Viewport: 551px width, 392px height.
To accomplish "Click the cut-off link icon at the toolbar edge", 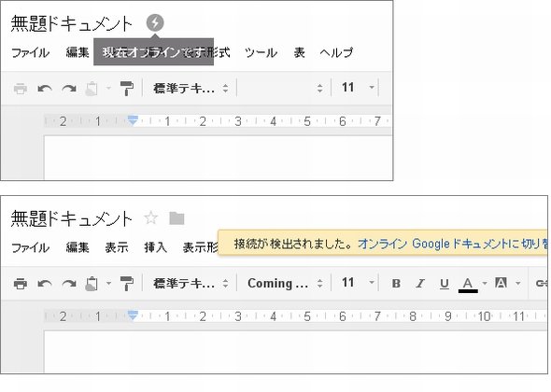I will (542, 283).
